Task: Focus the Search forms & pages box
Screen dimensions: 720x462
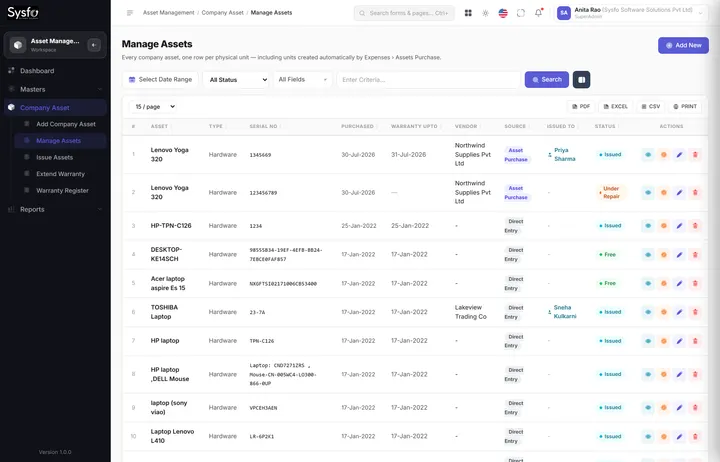Action: coord(404,13)
